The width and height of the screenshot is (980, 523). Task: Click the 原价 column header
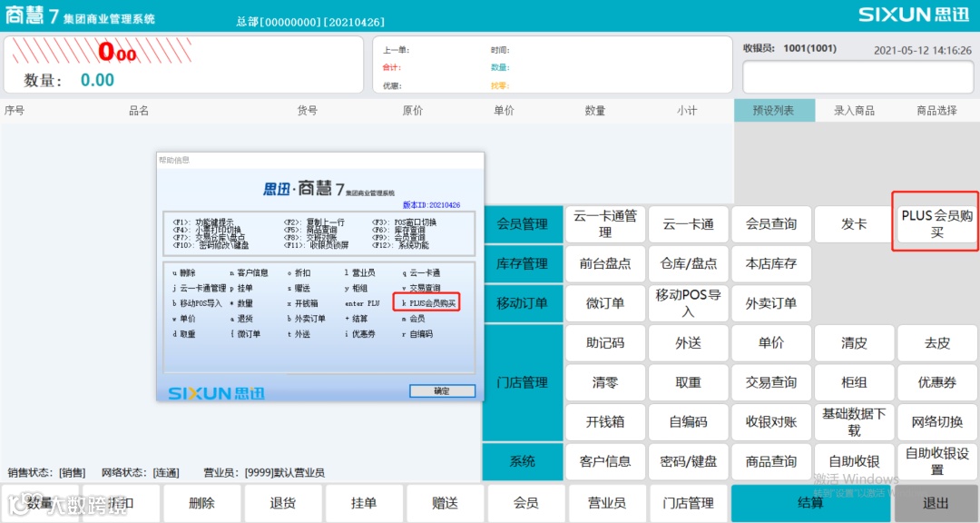point(413,111)
